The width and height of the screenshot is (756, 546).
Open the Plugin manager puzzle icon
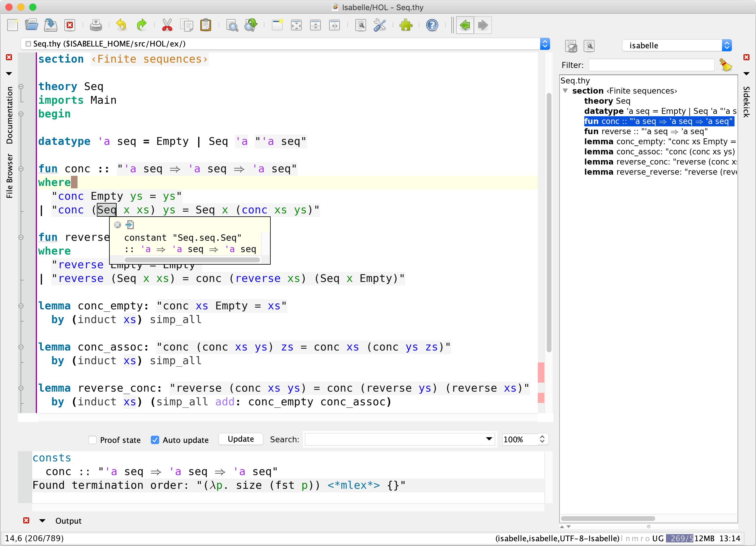pos(406,25)
